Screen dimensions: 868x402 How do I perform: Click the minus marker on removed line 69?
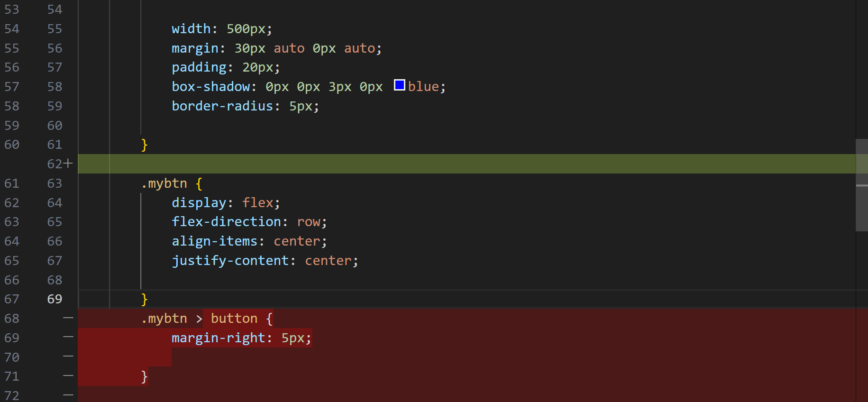68,337
